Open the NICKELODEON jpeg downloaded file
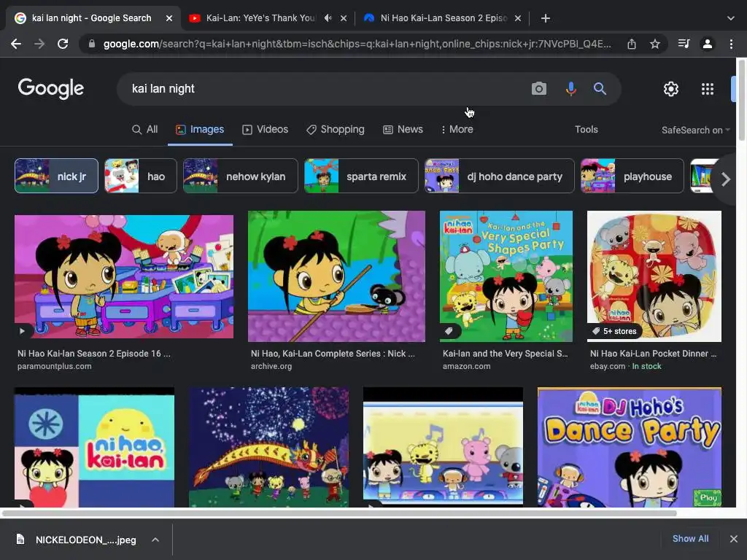747x560 pixels. (86, 540)
